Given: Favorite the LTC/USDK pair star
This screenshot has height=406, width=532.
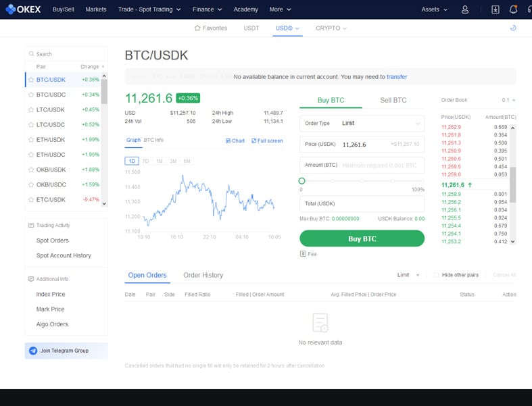Looking at the screenshot, I should (x=31, y=109).
